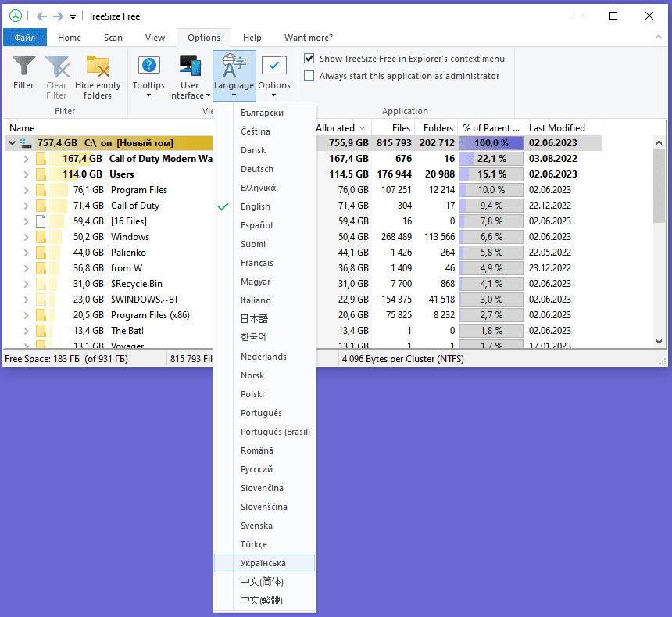Uncheck Show TreeSize Free in Explorer's context menu

[x=309, y=59]
